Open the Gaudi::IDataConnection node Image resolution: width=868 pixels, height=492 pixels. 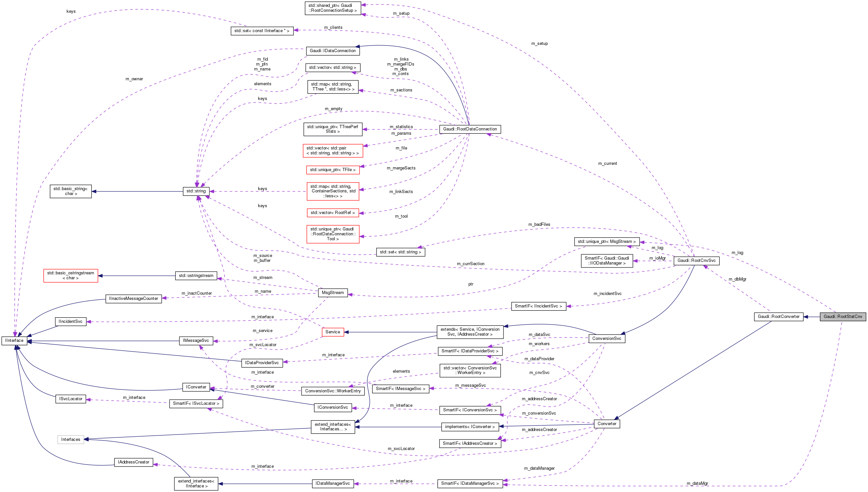tap(333, 51)
